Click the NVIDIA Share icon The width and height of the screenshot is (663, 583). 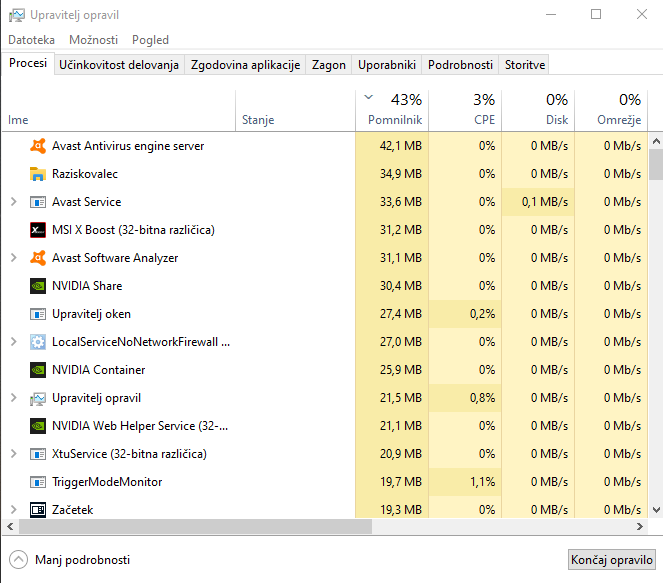pos(38,286)
